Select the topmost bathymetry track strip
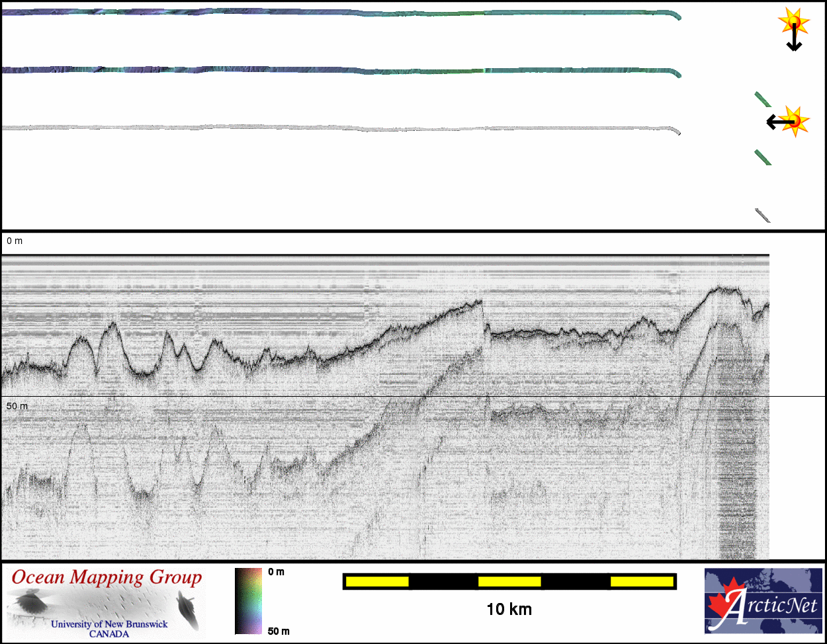The width and height of the screenshot is (827, 644). pos(331,13)
